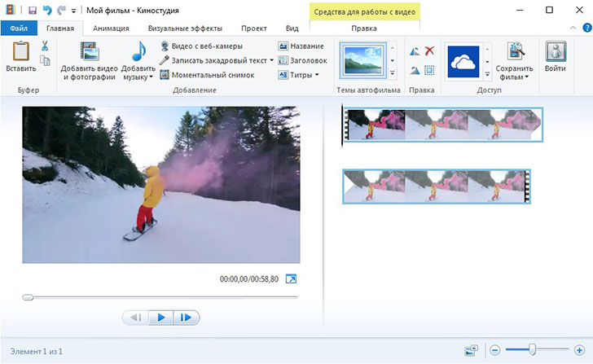
Task: Click the Save movie icon
Action: (514, 53)
